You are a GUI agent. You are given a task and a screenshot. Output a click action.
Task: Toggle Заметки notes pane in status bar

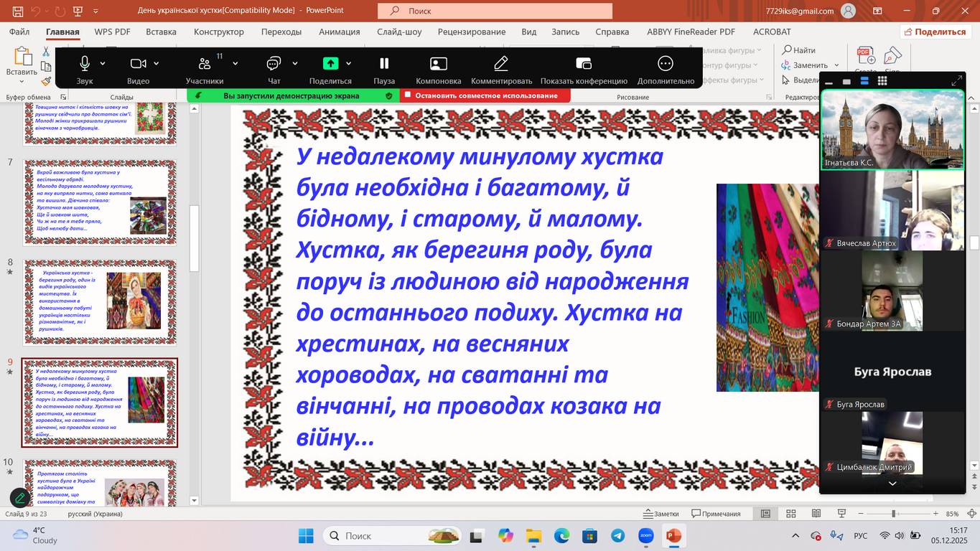tap(661, 514)
